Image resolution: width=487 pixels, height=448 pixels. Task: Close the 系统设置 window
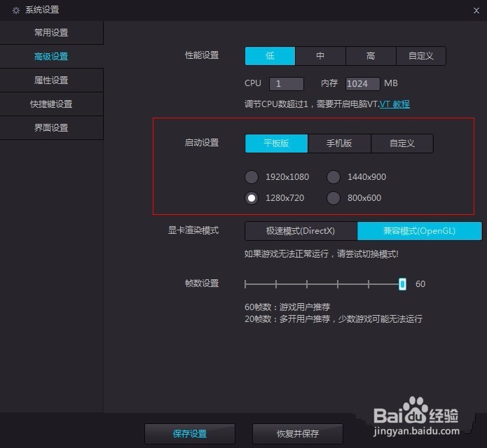click(476, 10)
